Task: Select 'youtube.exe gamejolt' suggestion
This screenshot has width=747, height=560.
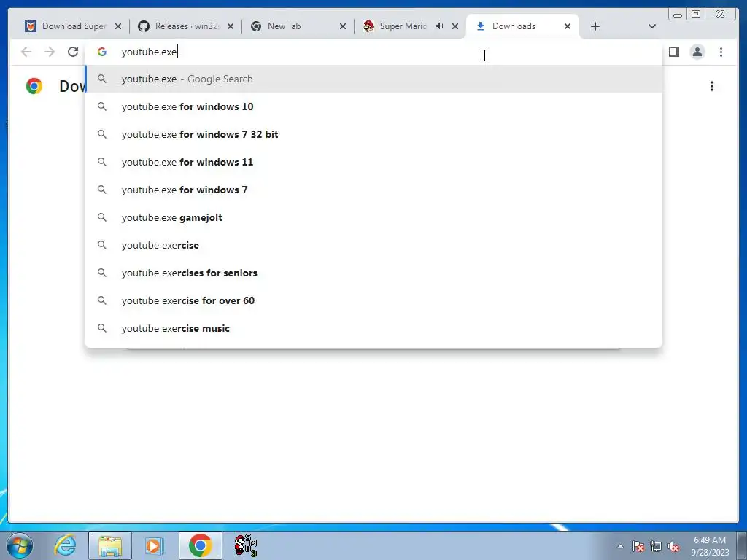Action: point(373,217)
